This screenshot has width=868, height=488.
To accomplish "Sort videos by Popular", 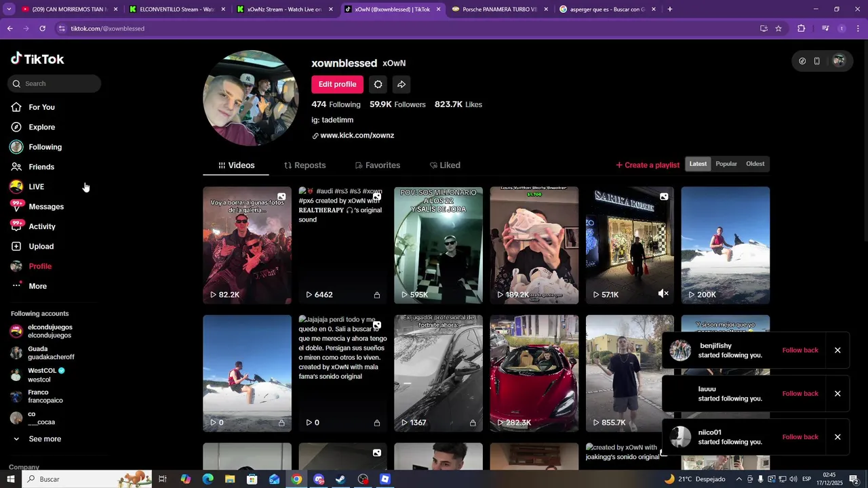I will click(x=726, y=164).
